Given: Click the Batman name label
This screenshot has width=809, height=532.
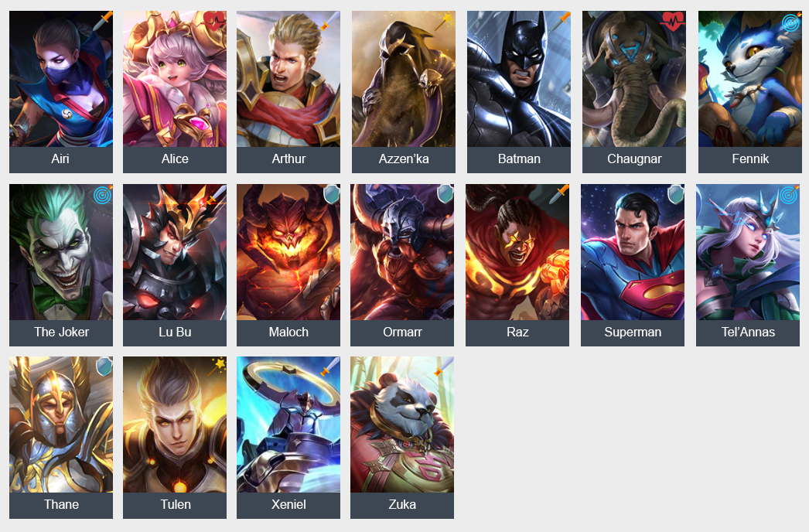Looking at the screenshot, I should (x=519, y=159).
